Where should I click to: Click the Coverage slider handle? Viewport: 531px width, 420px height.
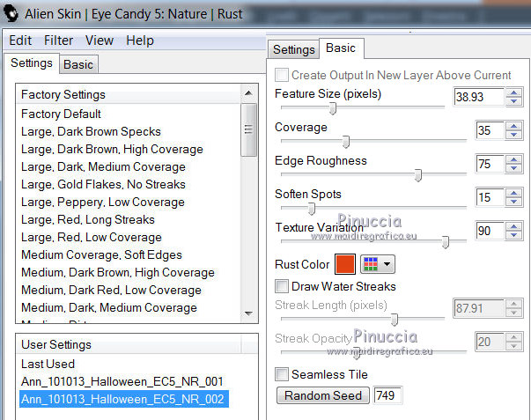[346, 142]
